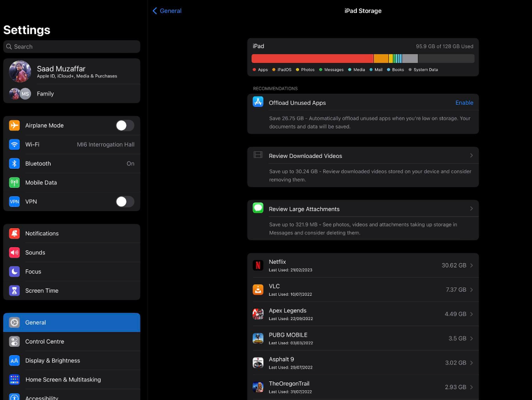Tap the Bluetooth icon in sidebar
This screenshot has width=532, height=400.
pyautogui.click(x=14, y=164)
